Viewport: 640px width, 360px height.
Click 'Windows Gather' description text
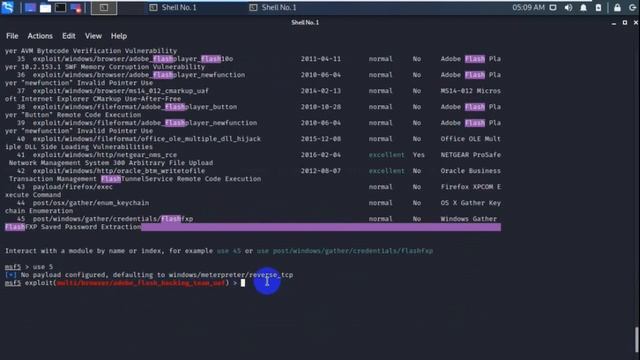[469, 219]
